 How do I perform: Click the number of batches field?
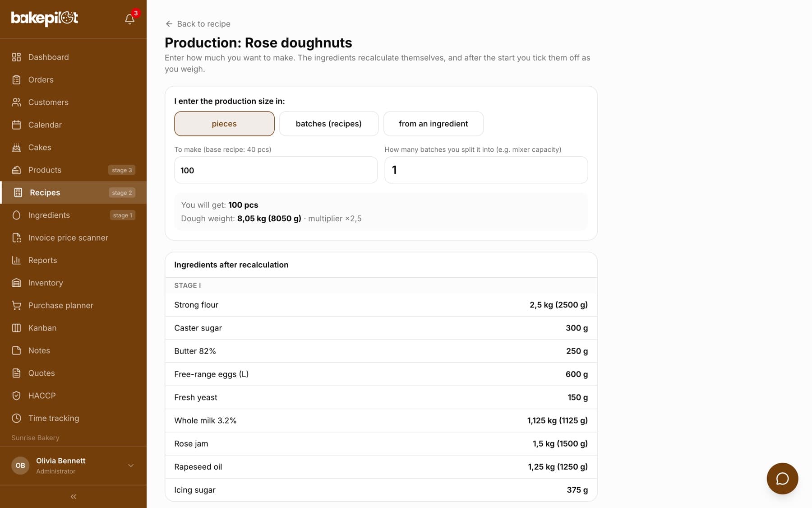(x=486, y=170)
